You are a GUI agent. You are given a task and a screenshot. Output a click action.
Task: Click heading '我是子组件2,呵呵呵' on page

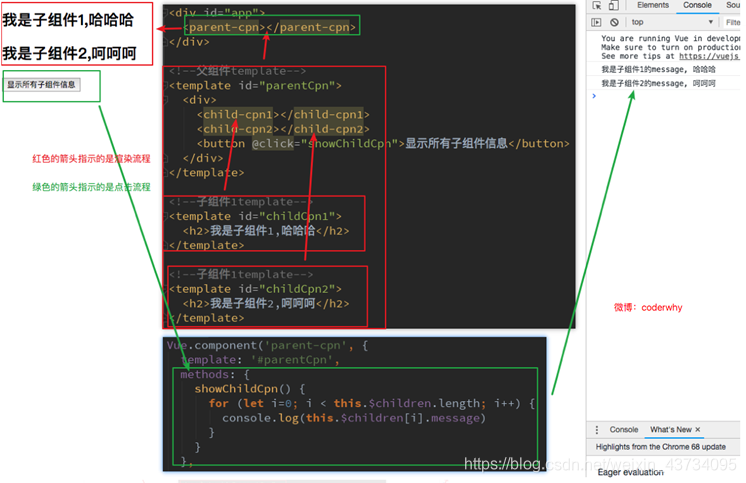[x=69, y=53]
